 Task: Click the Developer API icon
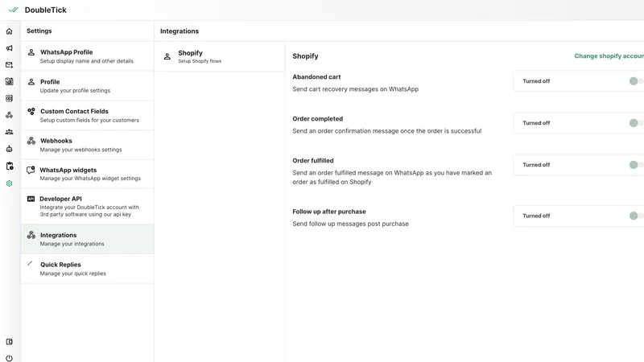point(31,199)
